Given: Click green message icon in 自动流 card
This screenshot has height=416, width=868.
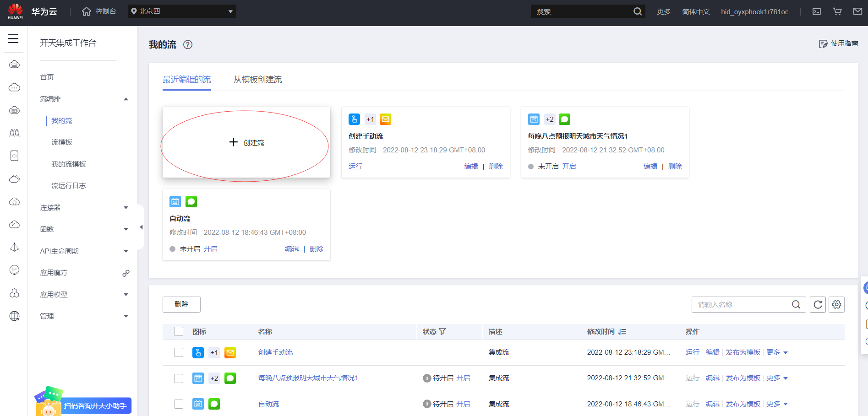Looking at the screenshot, I should coord(191,202).
